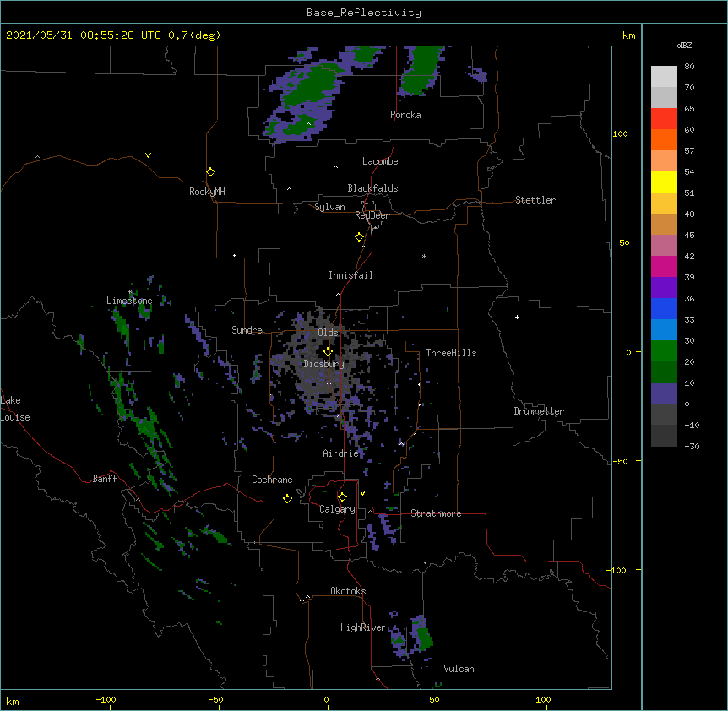Click the yellow diamond marker beside RockyMH
The image size is (728, 711).
pyautogui.click(x=211, y=172)
